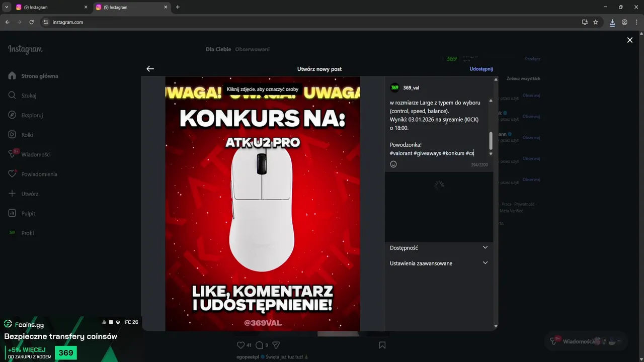Select the second Instagram browser tab

132,7
